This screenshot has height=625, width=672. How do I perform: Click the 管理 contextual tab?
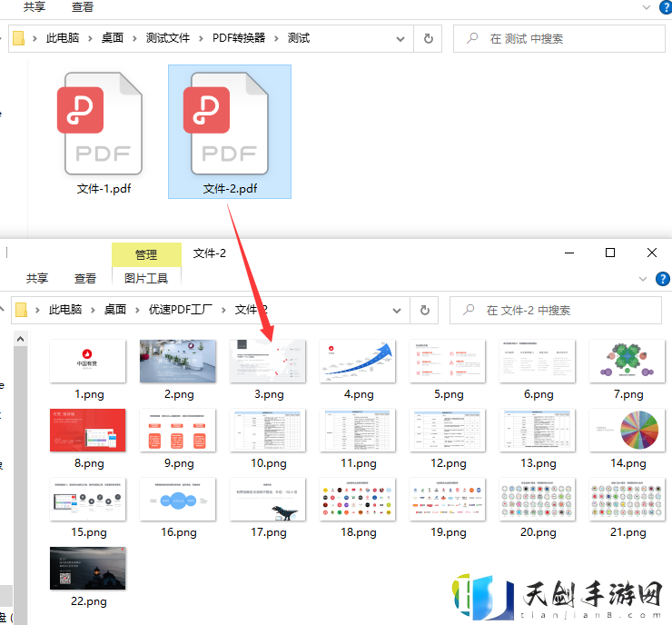(x=146, y=255)
